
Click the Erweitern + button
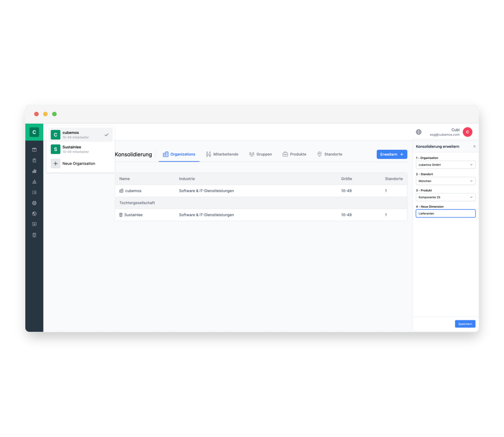[x=392, y=154]
